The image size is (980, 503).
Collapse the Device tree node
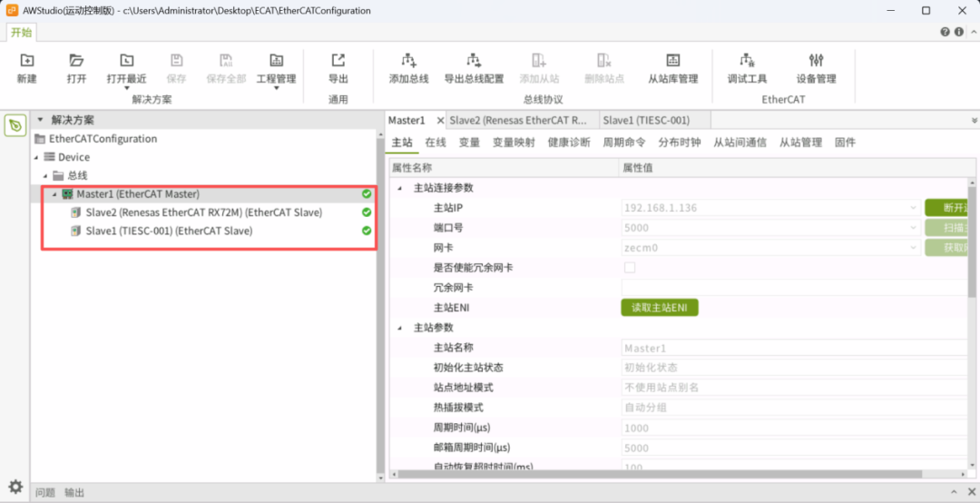pos(36,157)
